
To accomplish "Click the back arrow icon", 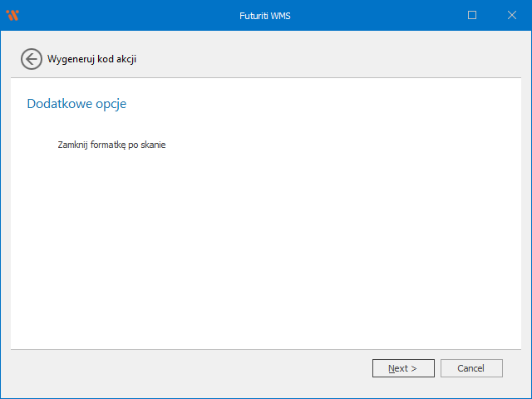I will 32,59.
